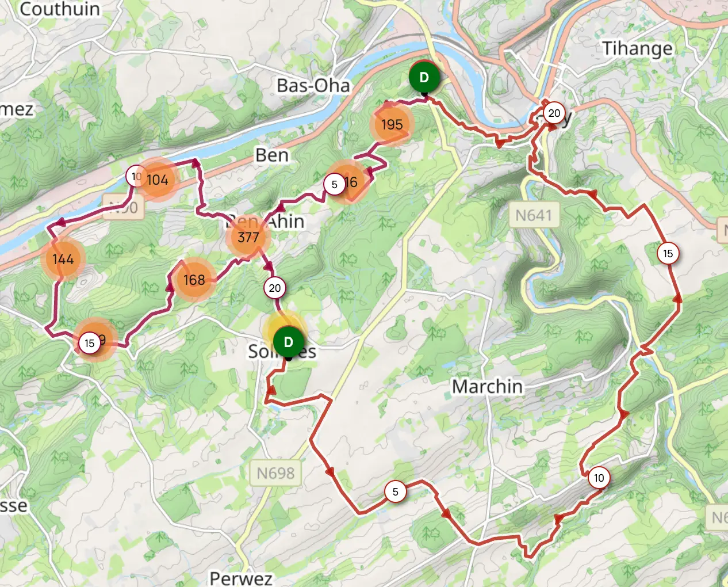
Task: Select kilometer 10 marker on the red route
Action: [599, 478]
